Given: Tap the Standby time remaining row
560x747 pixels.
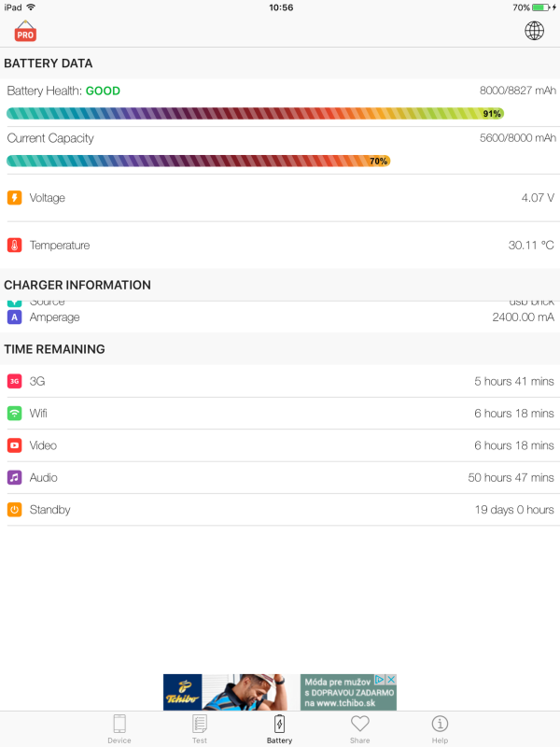Looking at the screenshot, I should coord(280,510).
